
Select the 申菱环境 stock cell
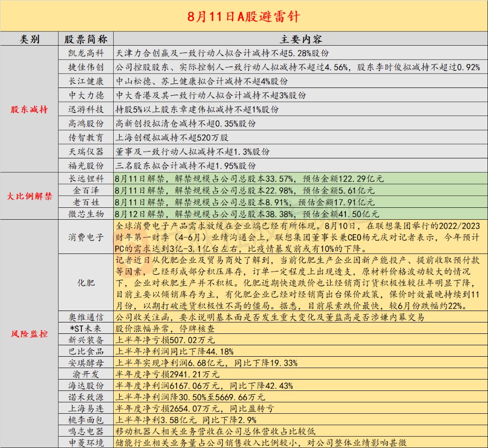pos(86,442)
